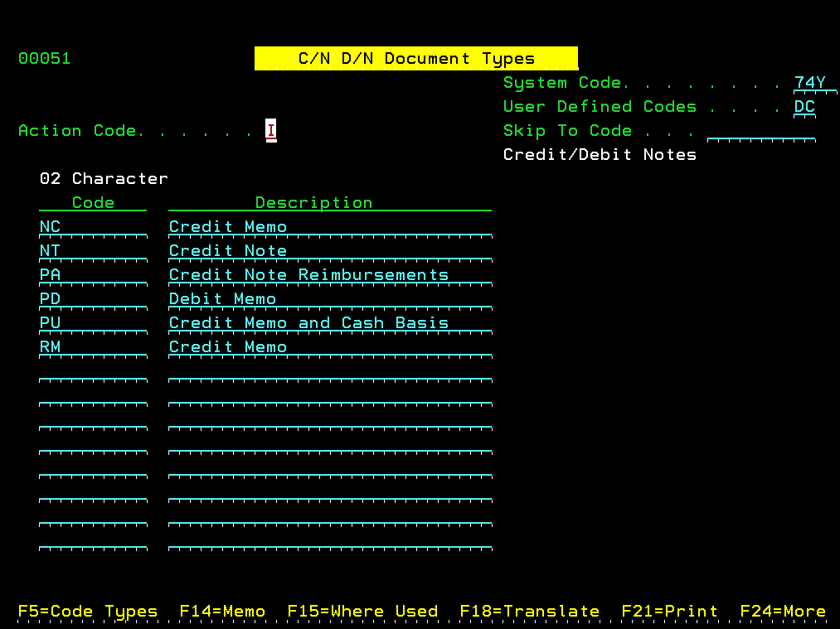Click the program ID 00051
840x629 pixels.
pos(45,58)
